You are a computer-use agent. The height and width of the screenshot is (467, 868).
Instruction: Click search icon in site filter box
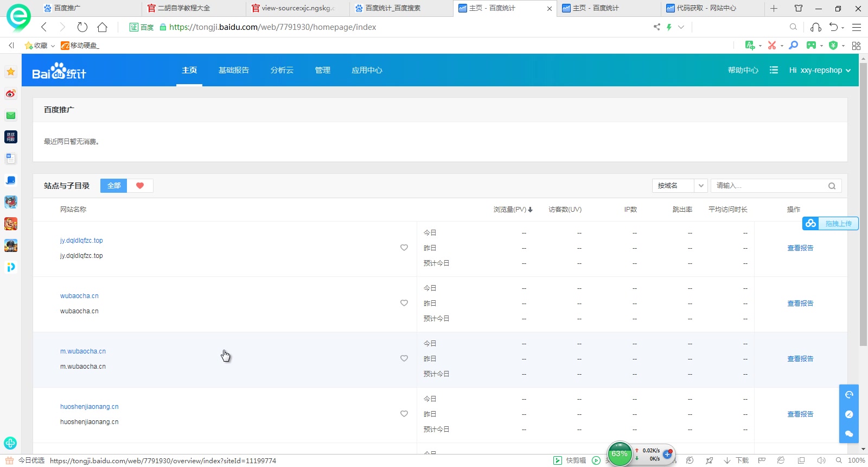click(x=832, y=186)
